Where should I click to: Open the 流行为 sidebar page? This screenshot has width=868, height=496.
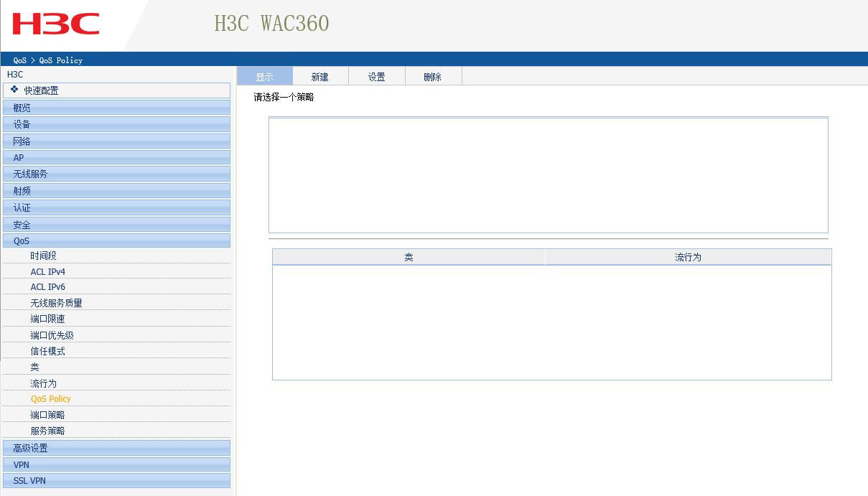tap(43, 383)
